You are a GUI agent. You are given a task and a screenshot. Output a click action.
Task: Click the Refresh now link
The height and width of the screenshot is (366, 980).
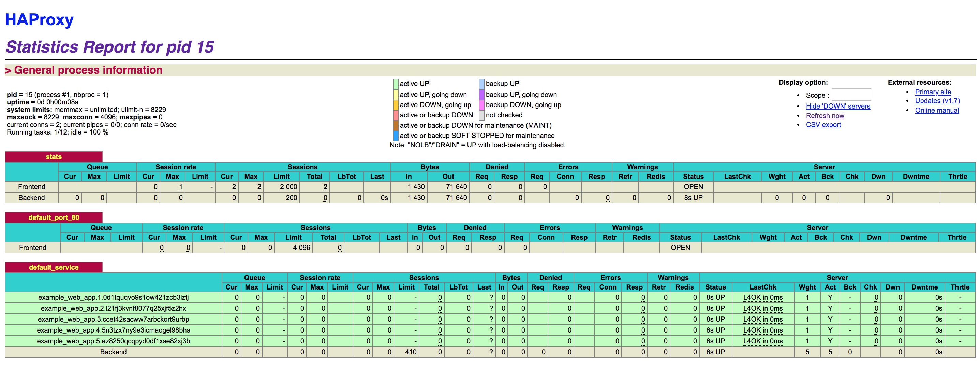[825, 116]
